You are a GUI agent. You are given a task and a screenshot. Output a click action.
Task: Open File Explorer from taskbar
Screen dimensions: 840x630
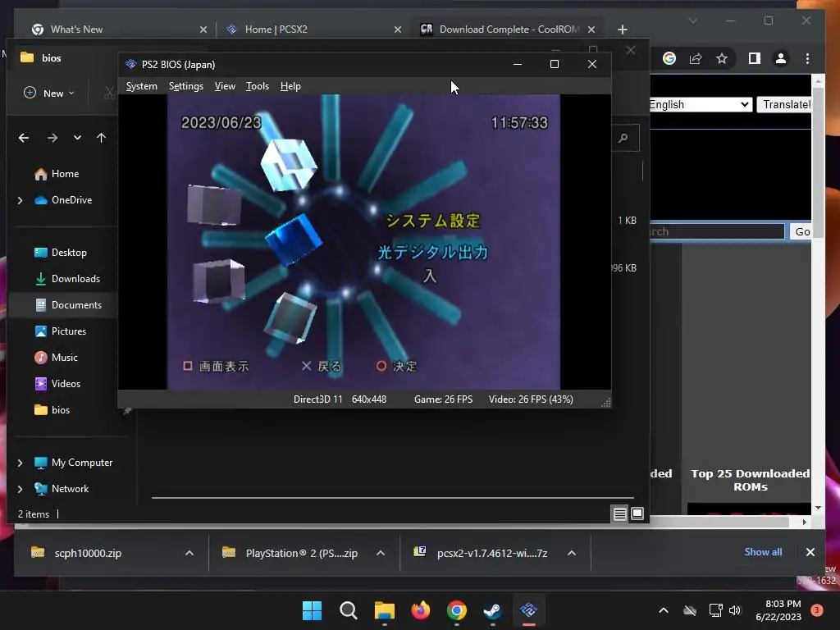(385, 610)
